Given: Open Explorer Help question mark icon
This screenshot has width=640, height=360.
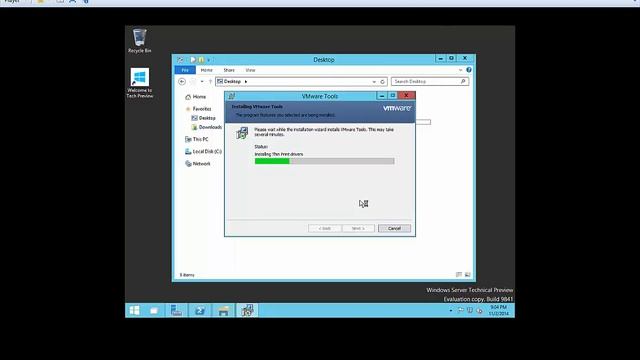Looking at the screenshot, I should (469, 70).
